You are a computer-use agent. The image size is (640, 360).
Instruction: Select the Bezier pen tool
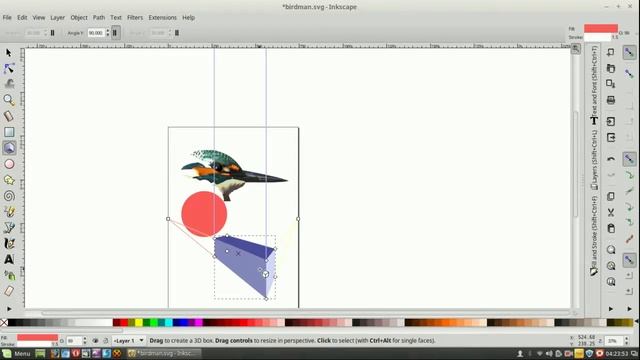pyautogui.click(x=9, y=227)
